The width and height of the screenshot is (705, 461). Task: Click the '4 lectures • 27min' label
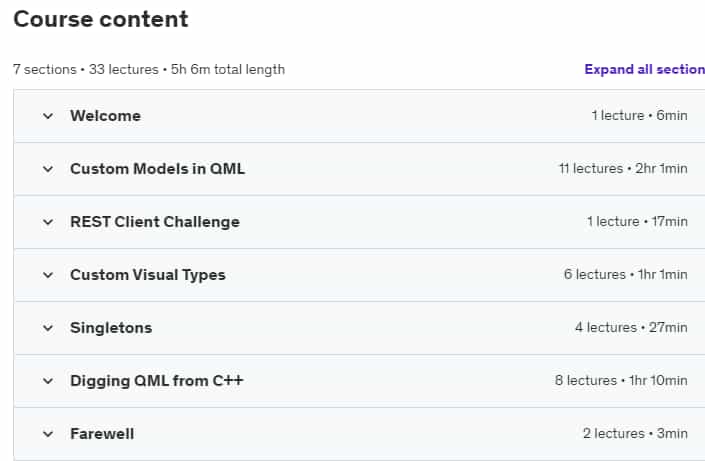point(631,327)
